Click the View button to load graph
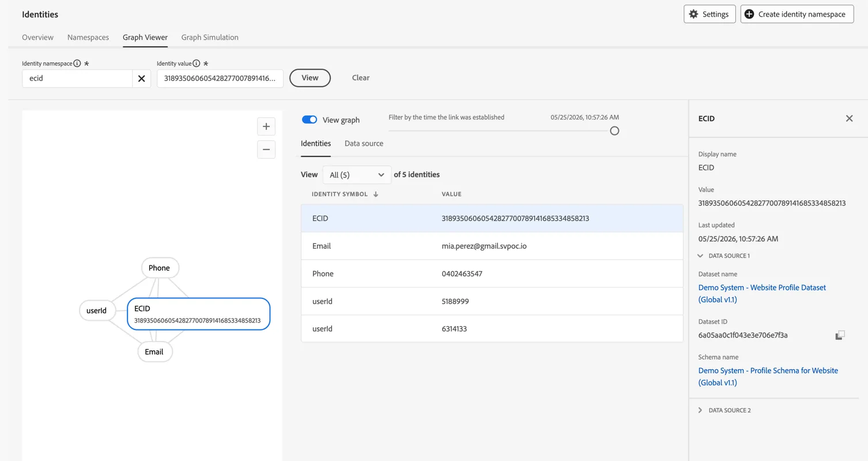Screen dimensions: 868x461 coord(310,78)
